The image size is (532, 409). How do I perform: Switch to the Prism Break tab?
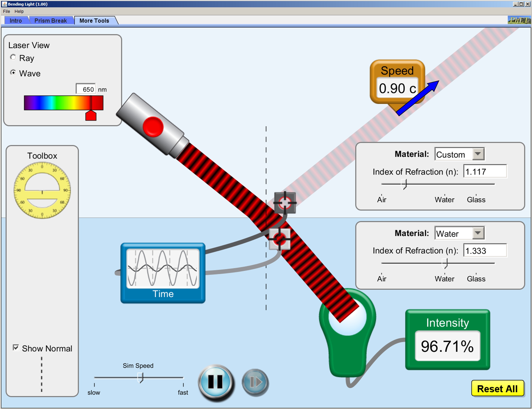click(x=50, y=21)
